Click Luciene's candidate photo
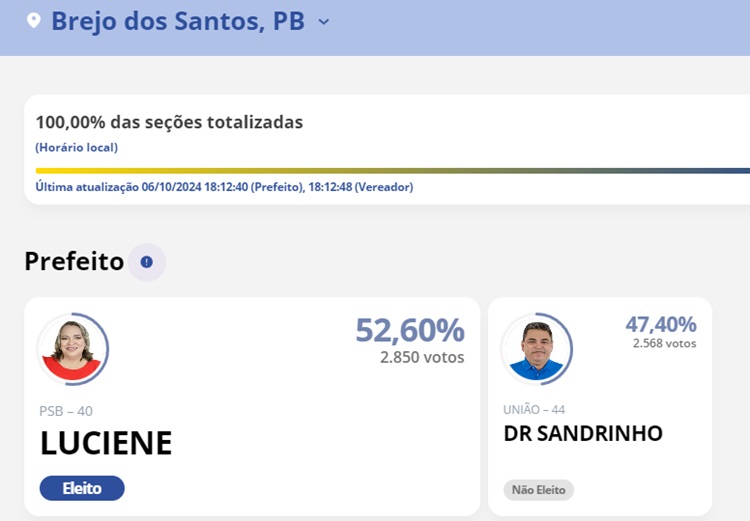This screenshot has height=521, width=750. pos(72,350)
